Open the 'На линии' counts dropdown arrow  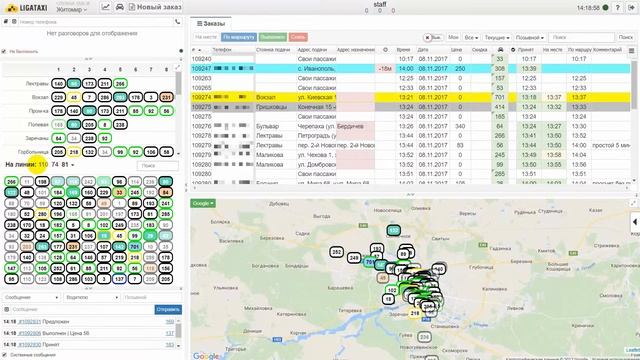pyautogui.click(x=73, y=165)
